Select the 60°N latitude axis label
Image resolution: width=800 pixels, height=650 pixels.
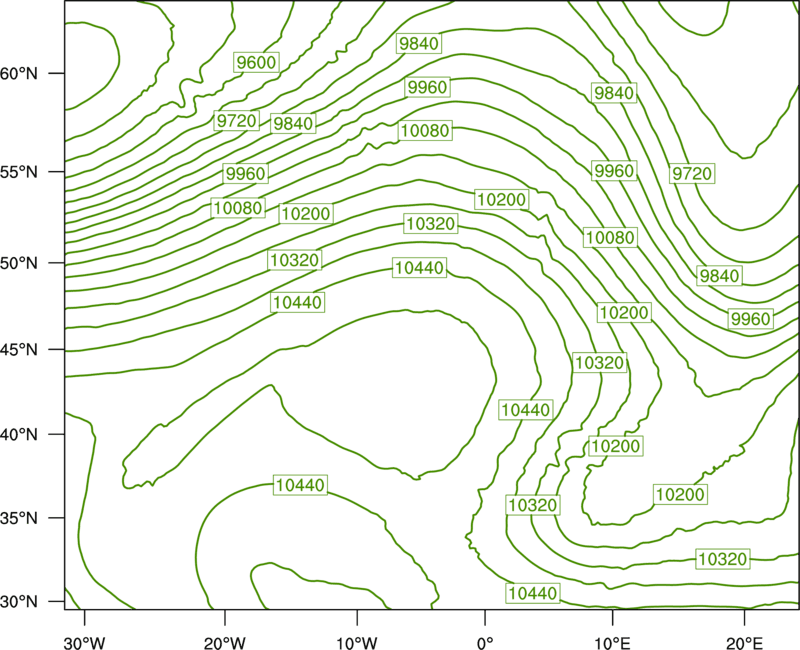pyautogui.click(x=19, y=74)
